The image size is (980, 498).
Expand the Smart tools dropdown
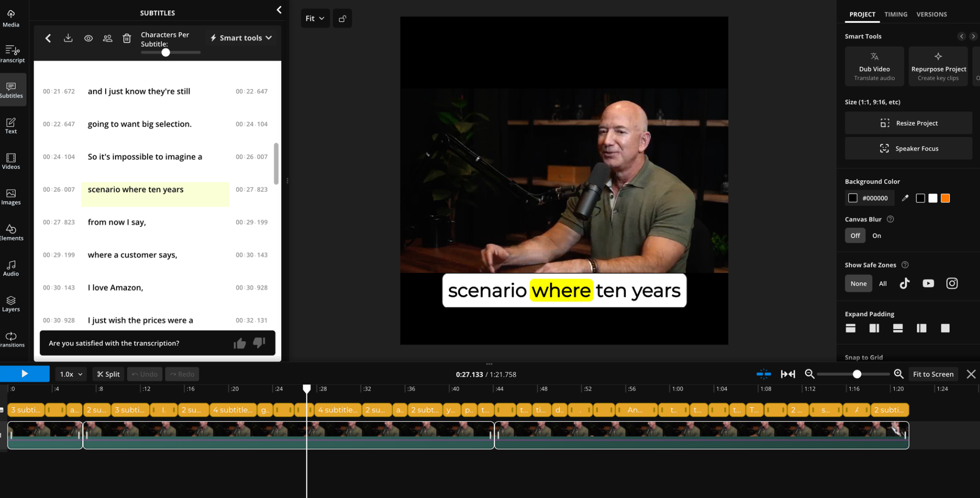click(241, 38)
